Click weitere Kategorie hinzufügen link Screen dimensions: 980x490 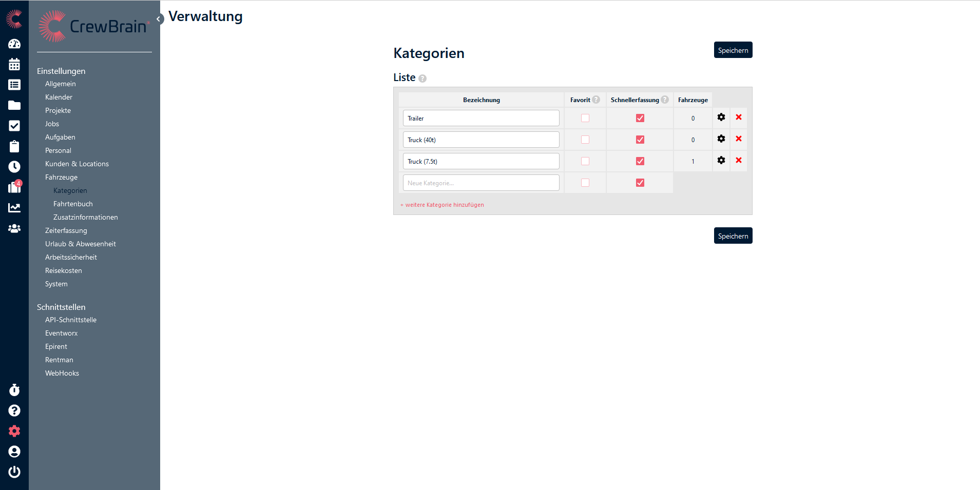(x=443, y=205)
